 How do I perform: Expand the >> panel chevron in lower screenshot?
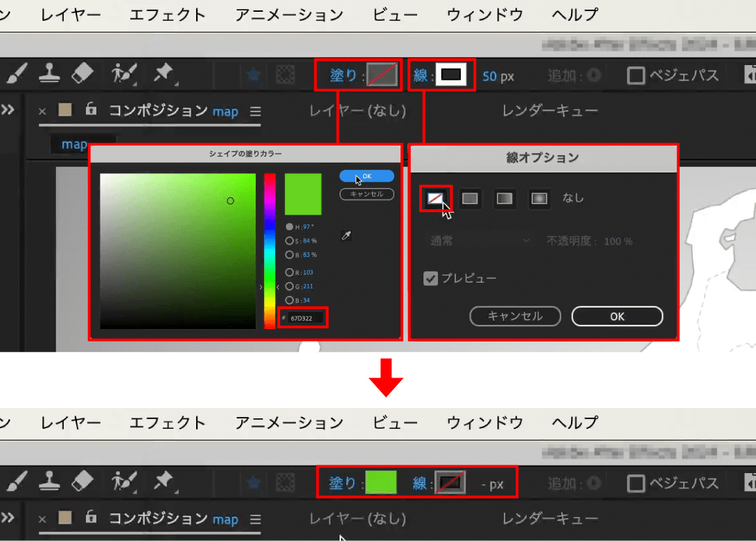point(8,517)
